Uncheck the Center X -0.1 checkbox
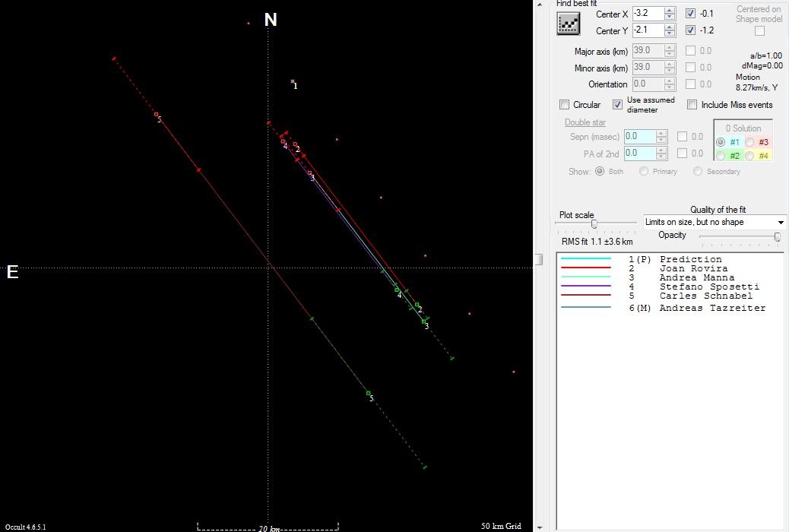Image resolution: width=789 pixels, height=532 pixels. 690,14
